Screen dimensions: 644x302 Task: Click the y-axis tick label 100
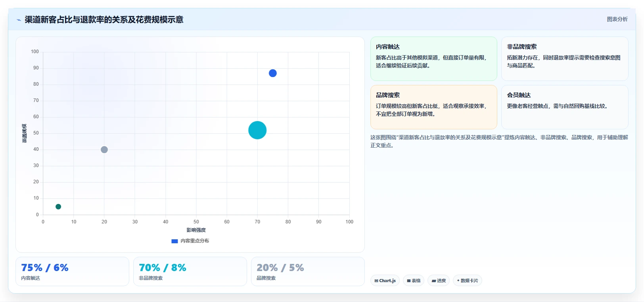click(35, 52)
